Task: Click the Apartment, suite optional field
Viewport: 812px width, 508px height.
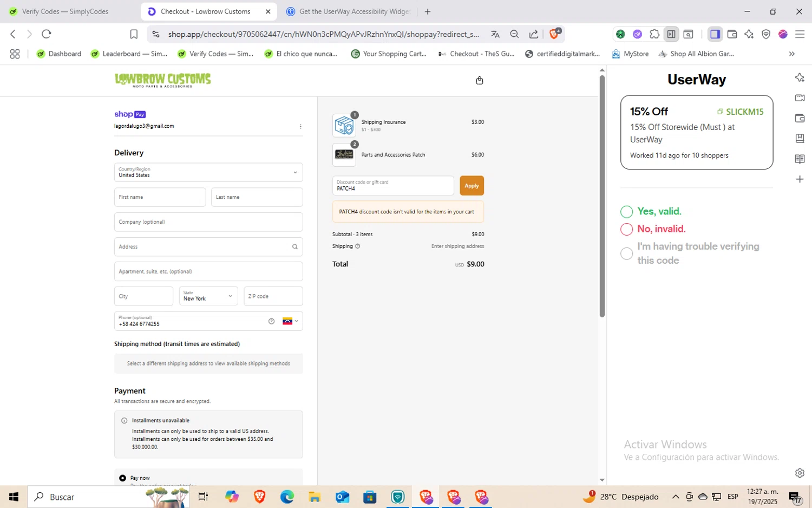Action: tap(208, 271)
